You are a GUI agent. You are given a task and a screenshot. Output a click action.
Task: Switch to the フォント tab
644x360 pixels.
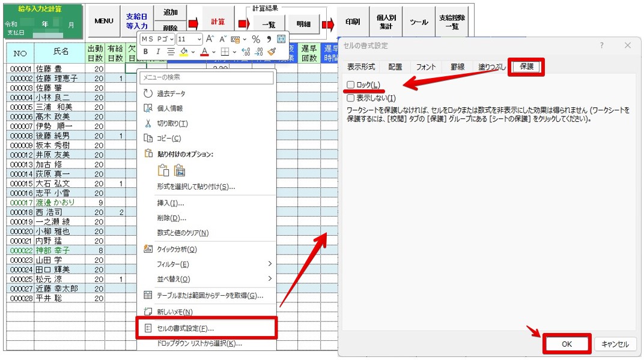[426, 67]
